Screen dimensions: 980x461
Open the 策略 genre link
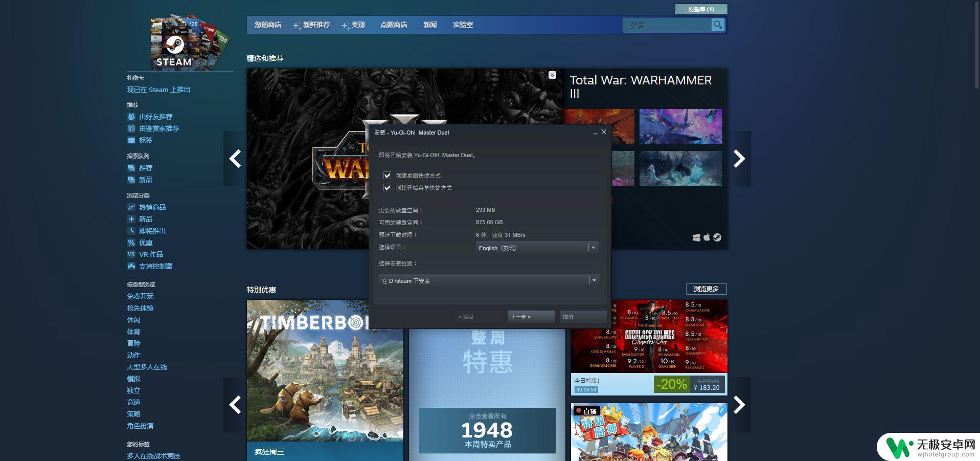coord(133,414)
